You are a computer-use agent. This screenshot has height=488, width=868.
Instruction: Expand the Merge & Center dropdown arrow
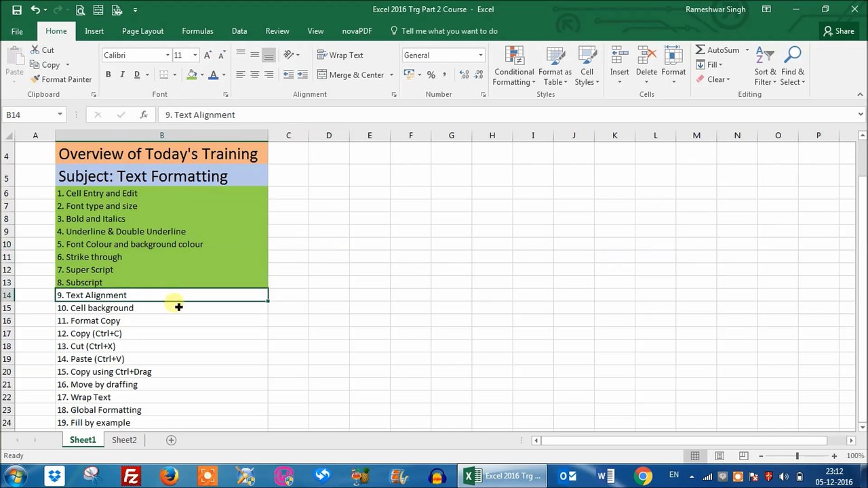click(x=391, y=75)
